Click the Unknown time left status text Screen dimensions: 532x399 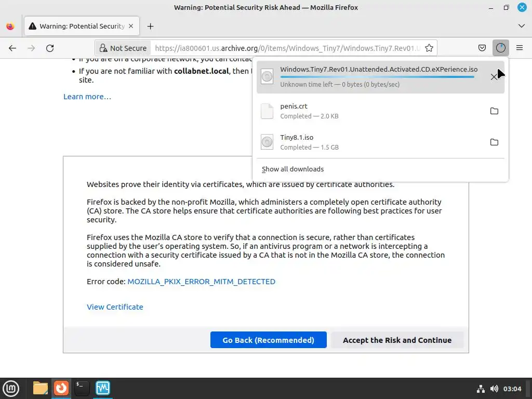pos(340,85)
